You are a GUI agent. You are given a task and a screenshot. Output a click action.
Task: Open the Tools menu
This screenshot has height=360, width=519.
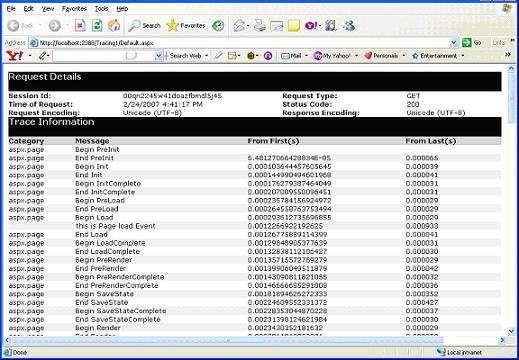pyautogui.click(x=101, y=9)
